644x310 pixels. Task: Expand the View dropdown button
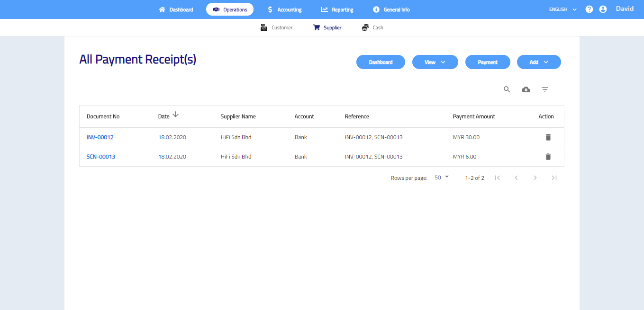pos(435,62)
